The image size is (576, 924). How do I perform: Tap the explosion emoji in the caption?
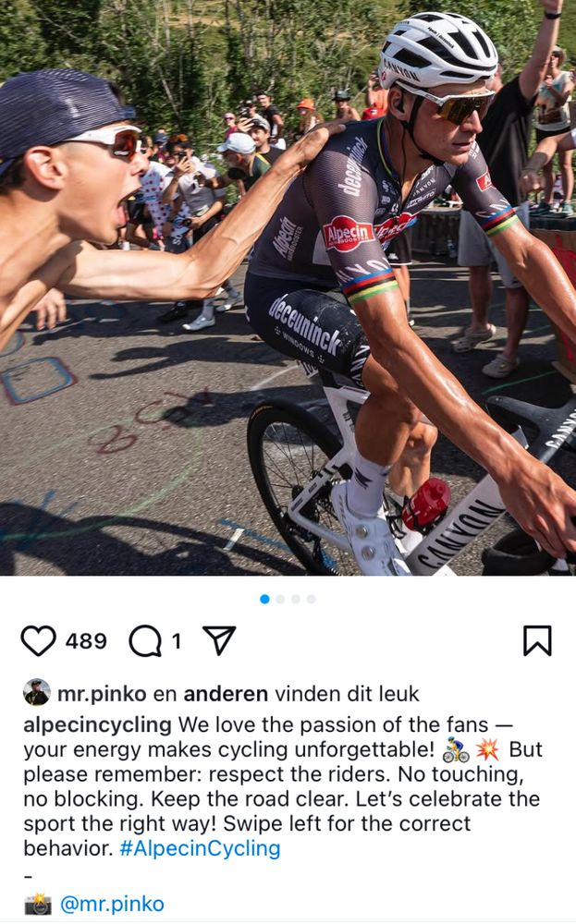(x=487, y=749)
